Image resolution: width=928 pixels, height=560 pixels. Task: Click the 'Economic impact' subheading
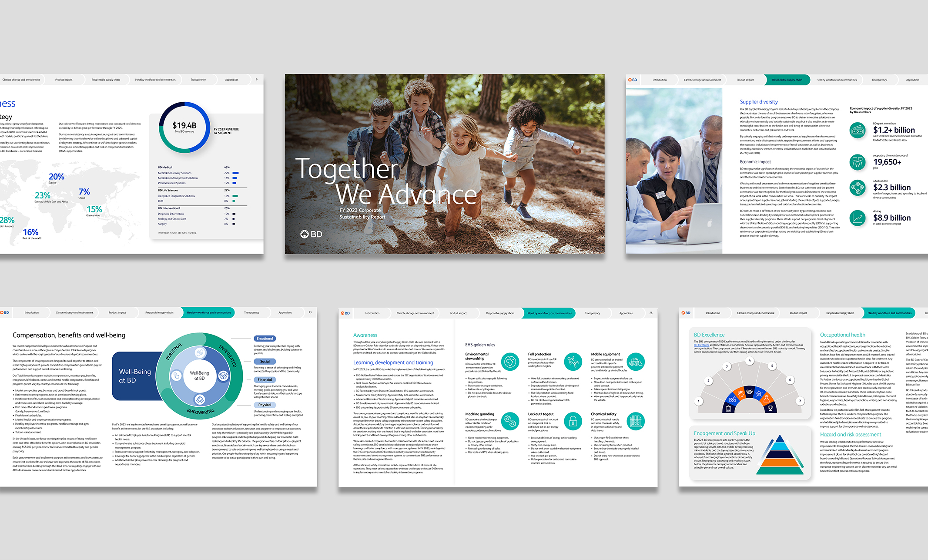tap(755, 162)
